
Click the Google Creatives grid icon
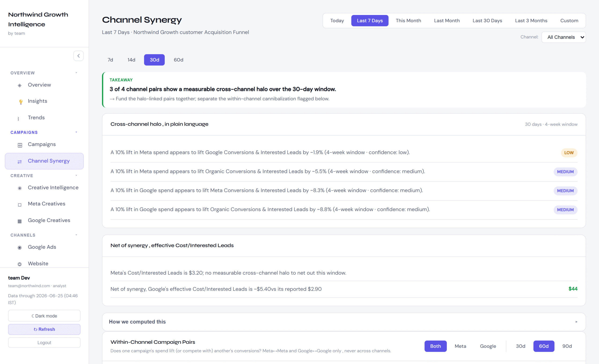click(x=20, y=221)
